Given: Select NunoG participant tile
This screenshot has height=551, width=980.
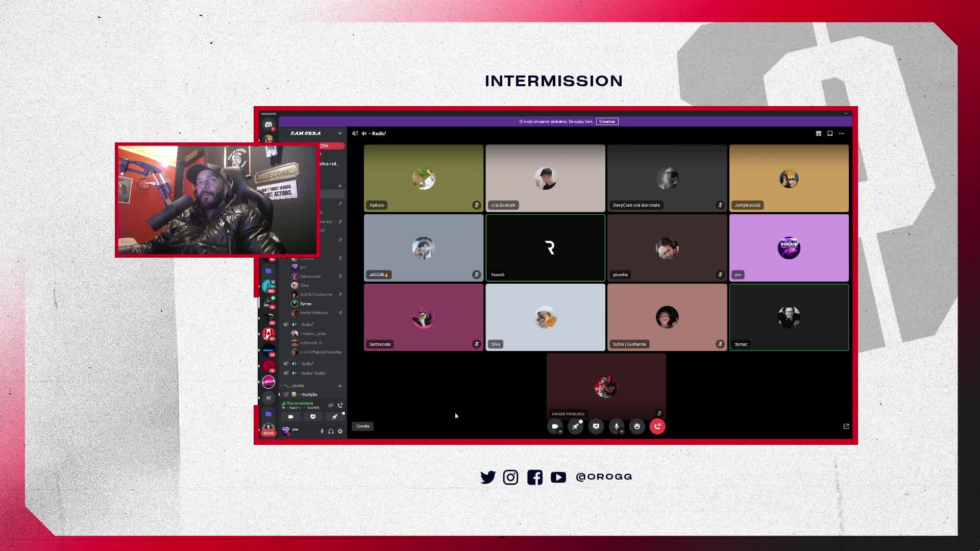Looking at the screenshot, I should [x=545, y=248].
